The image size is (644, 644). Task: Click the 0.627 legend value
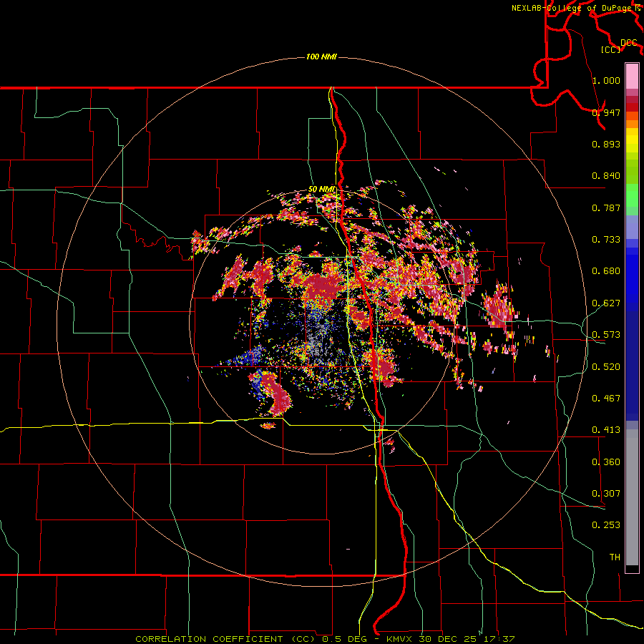(606, 303)
